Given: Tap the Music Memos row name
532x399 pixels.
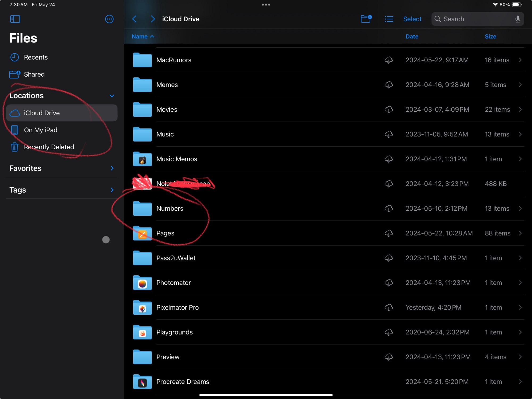Looking at the screenshot, I should 177,159.
